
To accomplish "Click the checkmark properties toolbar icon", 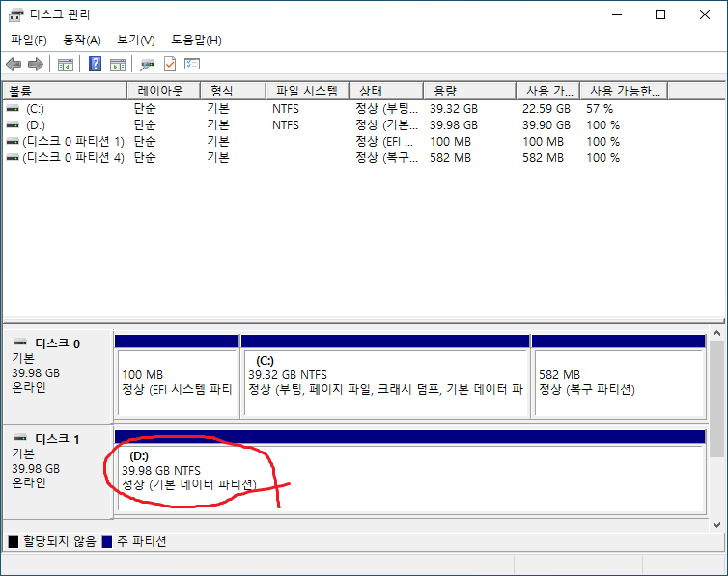I will tap(170, 64).
